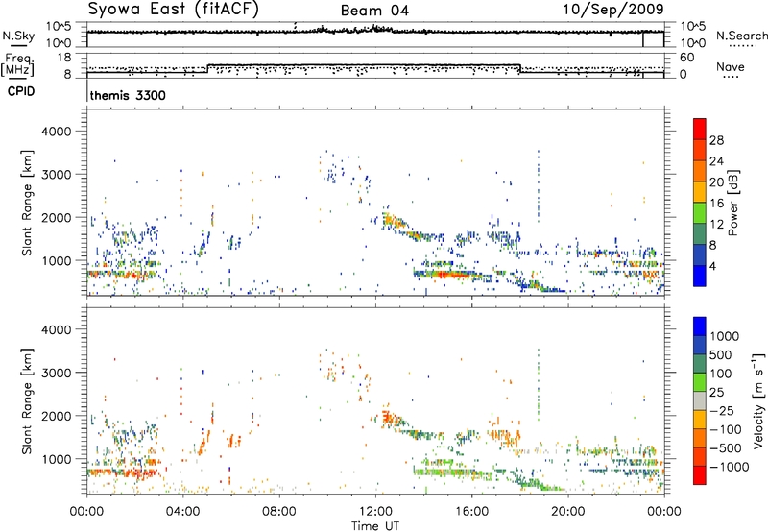Pick the Power color bar segment between 24 and 28
The height and width of the screenshot is (532, 768).
coord(700,150)
